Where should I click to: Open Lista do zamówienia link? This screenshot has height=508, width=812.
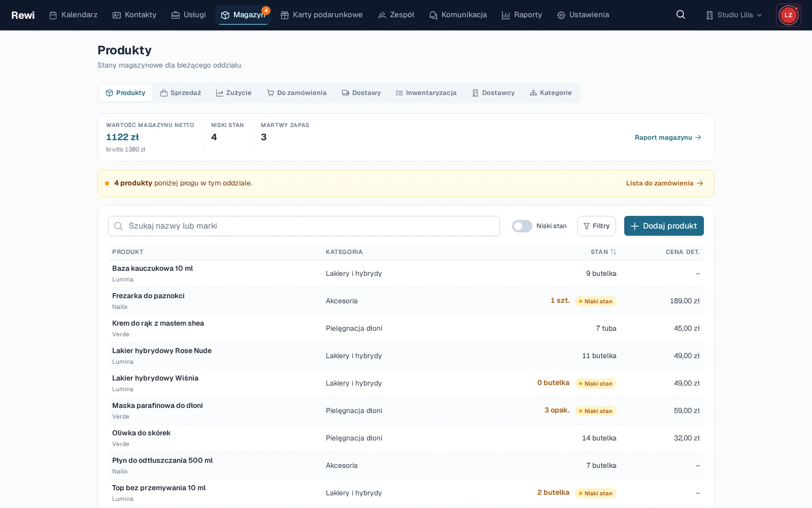tap(665, 183)
